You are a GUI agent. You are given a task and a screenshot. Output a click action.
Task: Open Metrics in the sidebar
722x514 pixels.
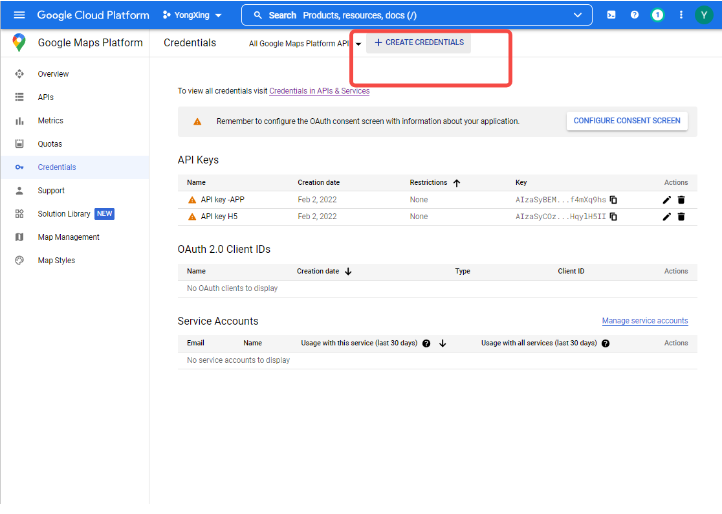click(x=51, y=121)
